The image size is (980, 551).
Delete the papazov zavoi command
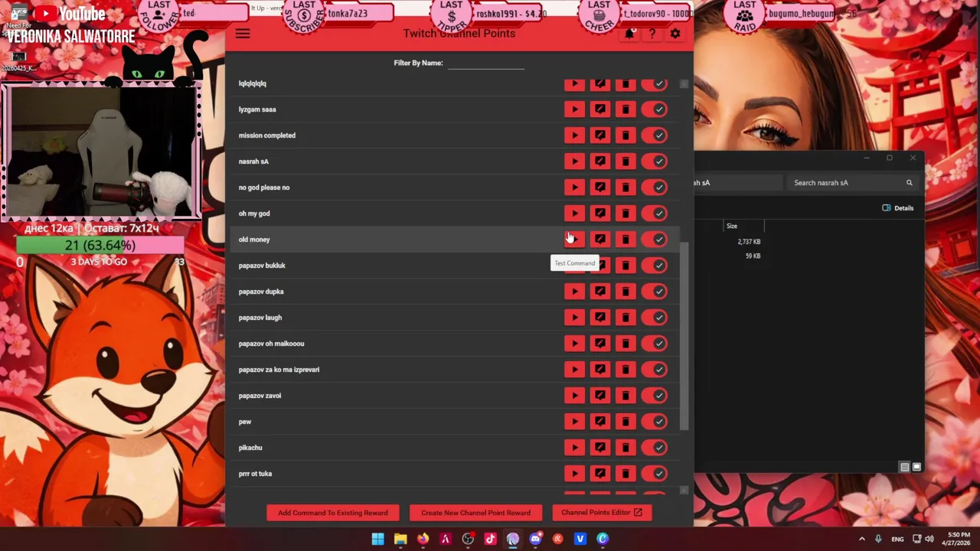coord(626,396)
